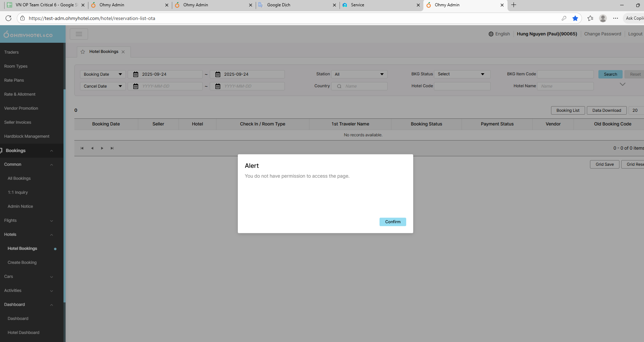Open browser settings and more menu

(616, 18)
